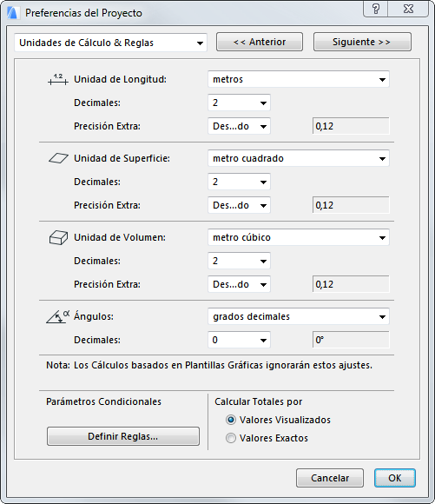Image resolution: width=435 pixels, height=504 pixels.
Task: Open the grados decimales angle dropdown
Action: 299,316
